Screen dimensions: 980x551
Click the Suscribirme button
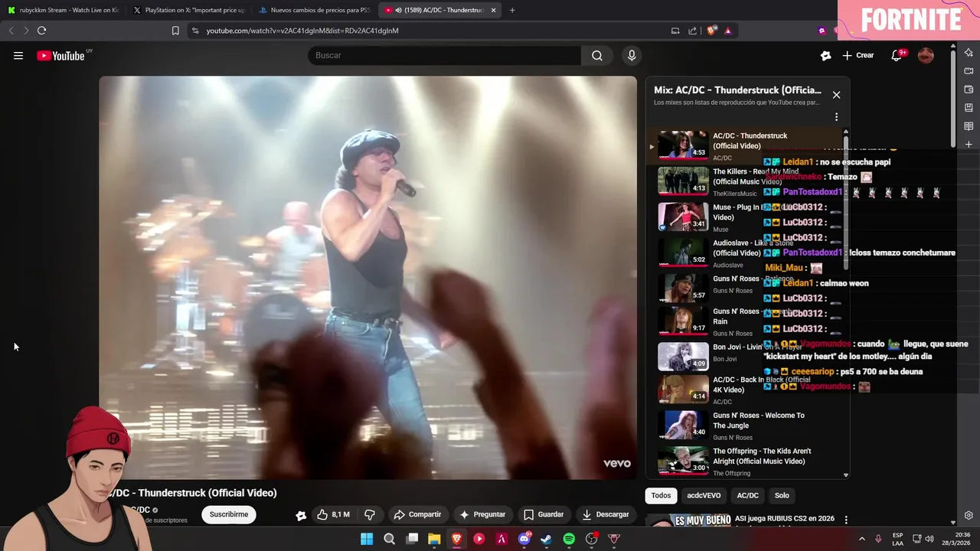[229, 514]
